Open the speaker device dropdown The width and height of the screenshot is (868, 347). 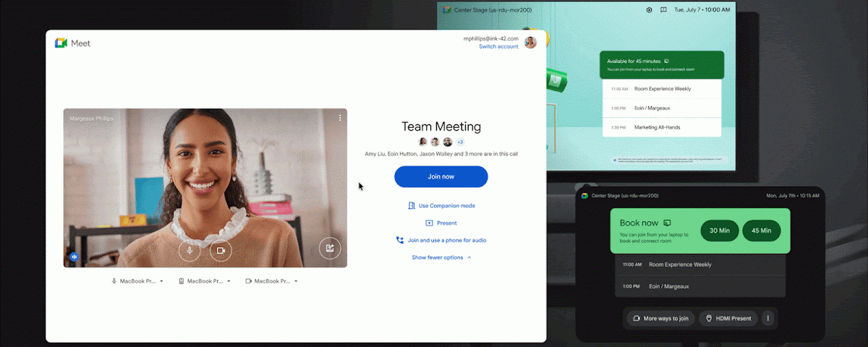click(205, 281)
